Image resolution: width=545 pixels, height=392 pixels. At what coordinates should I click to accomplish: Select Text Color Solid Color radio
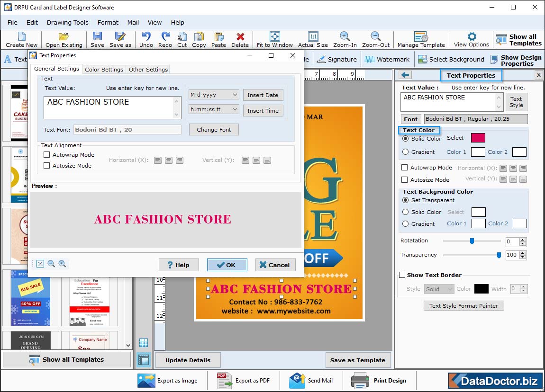coord(405,138)
